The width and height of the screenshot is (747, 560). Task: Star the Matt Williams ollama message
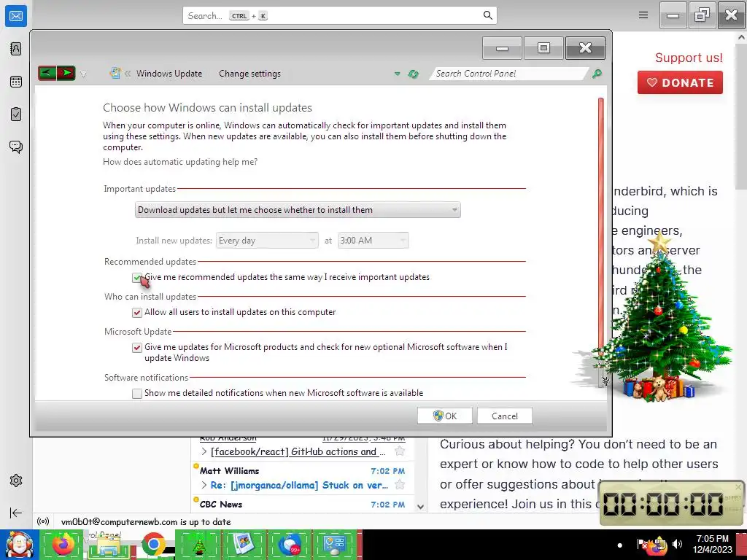coord(400,485)
